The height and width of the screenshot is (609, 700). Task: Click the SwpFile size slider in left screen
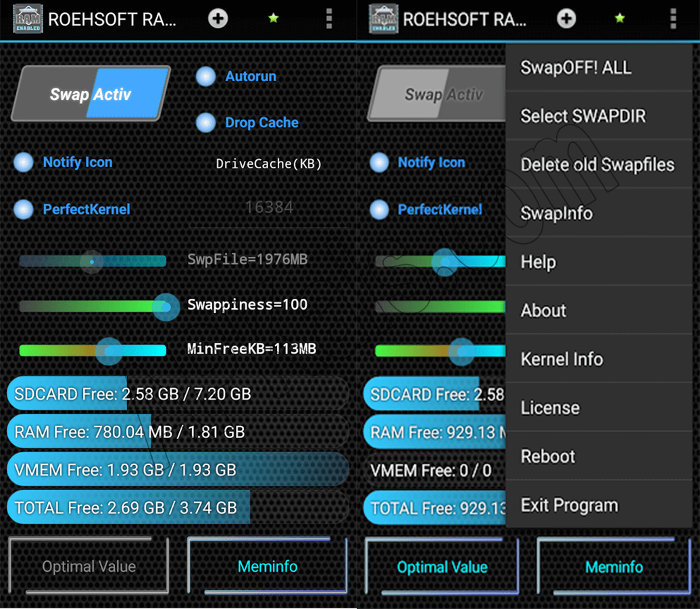pos(93,261)
